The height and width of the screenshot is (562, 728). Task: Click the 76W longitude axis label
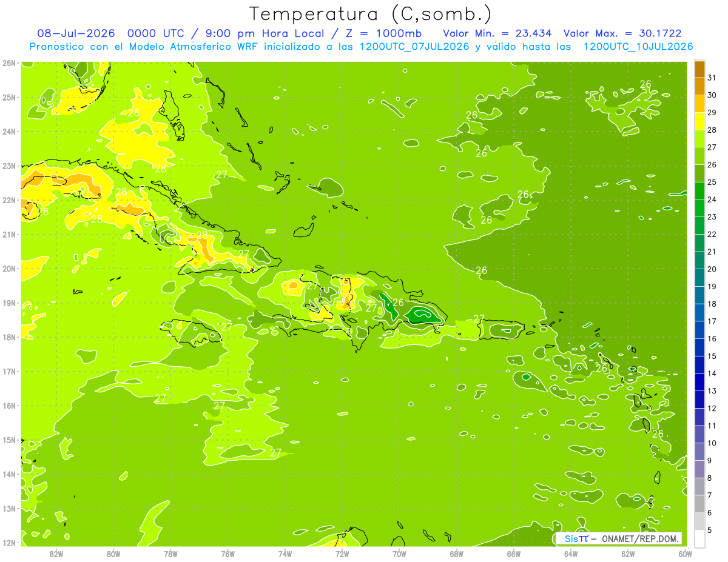point(227,554)
